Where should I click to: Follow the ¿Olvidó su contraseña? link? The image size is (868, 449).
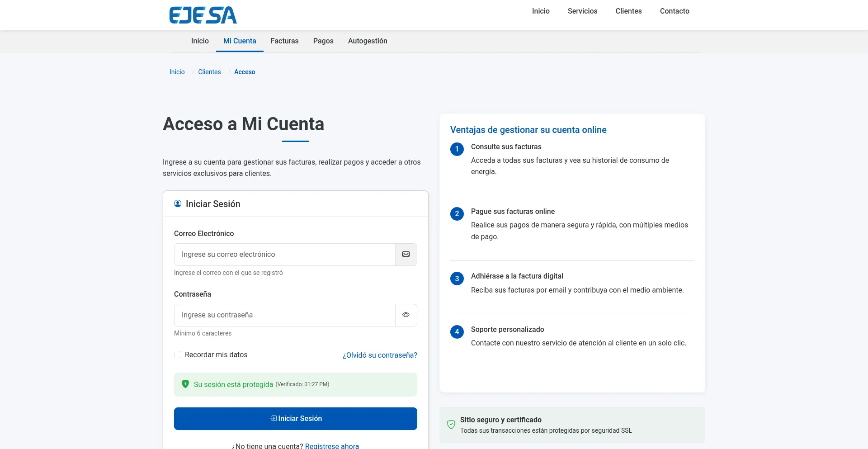tap(380, 355)
